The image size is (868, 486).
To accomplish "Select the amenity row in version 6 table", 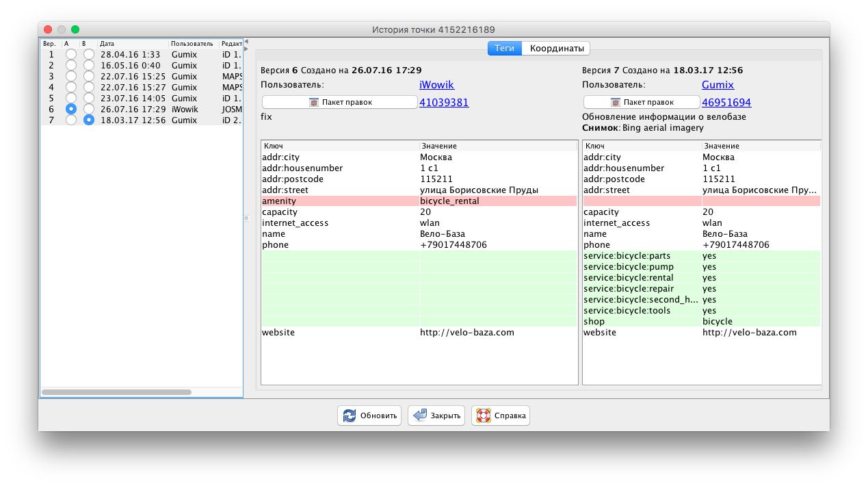I will pyautogui.click(x=419, y=201).
